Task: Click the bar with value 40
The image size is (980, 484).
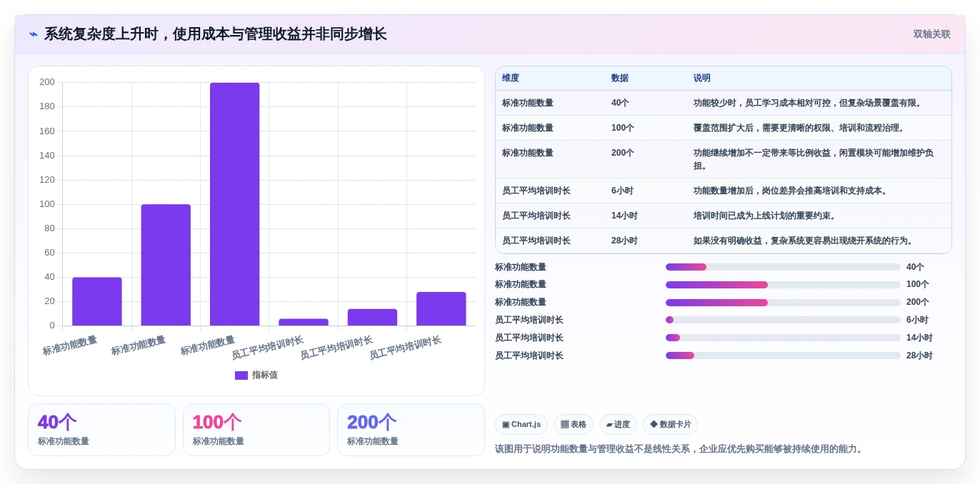Action: (x=97, y=301)
